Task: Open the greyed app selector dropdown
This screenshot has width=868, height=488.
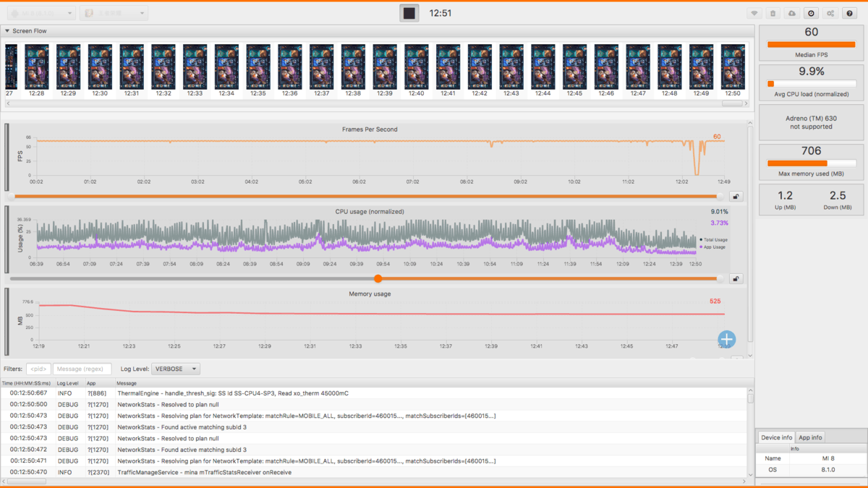Action: (114, 13)
